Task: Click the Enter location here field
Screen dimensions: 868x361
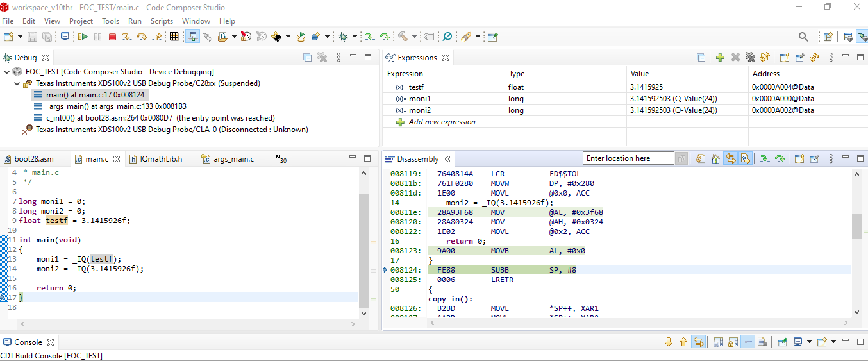Action: coord(628,158)
